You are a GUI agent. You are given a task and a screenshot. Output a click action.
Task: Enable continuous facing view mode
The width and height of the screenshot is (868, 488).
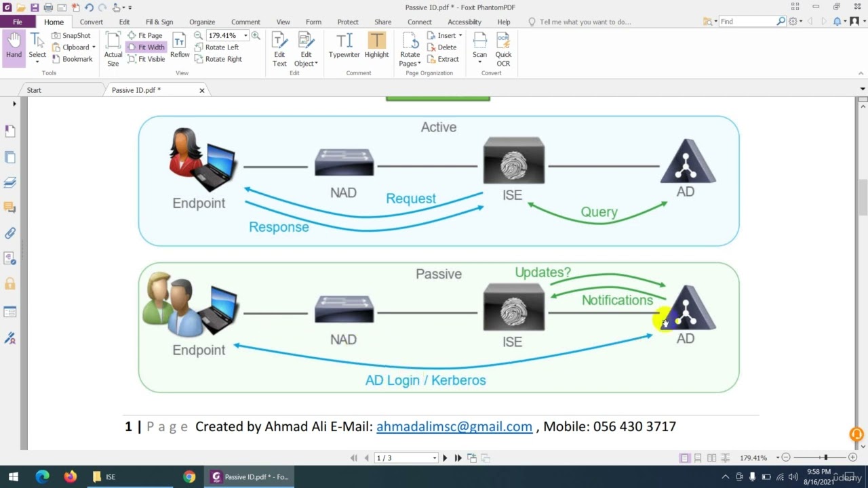click(726, 458)
